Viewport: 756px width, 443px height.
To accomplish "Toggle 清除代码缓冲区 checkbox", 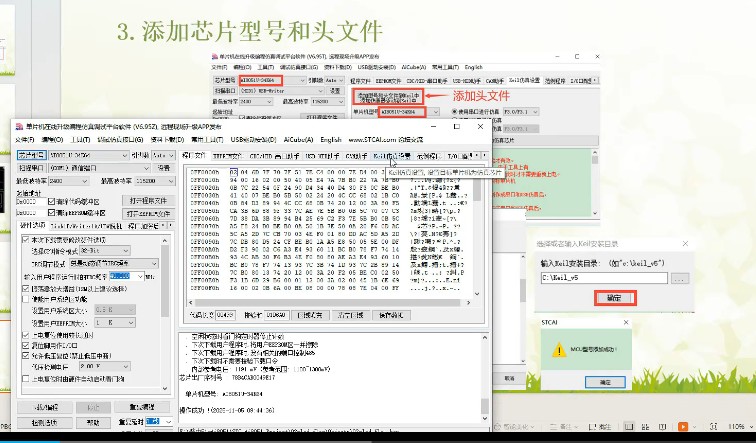I will point(52,201).
